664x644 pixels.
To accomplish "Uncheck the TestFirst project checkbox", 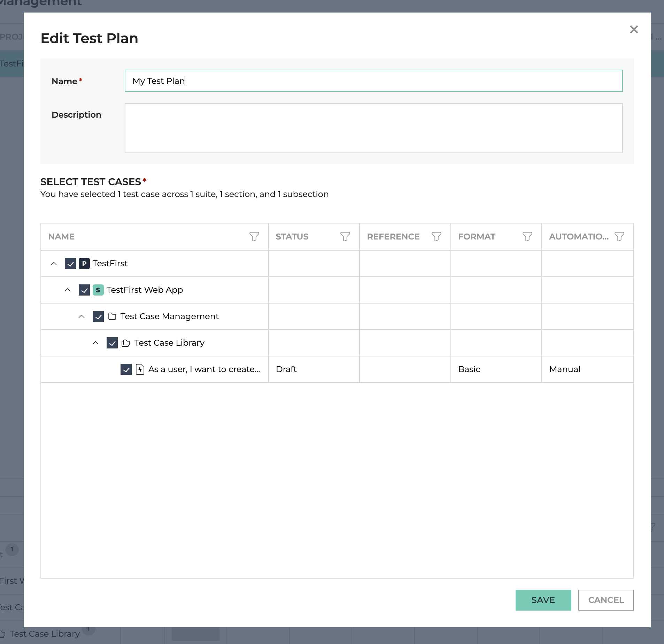I will point(70,264).
